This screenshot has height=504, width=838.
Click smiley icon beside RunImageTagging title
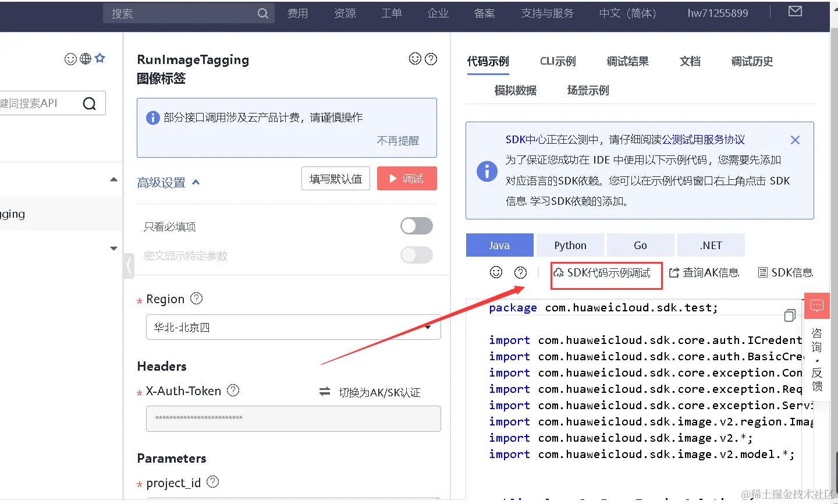(415, 58)
